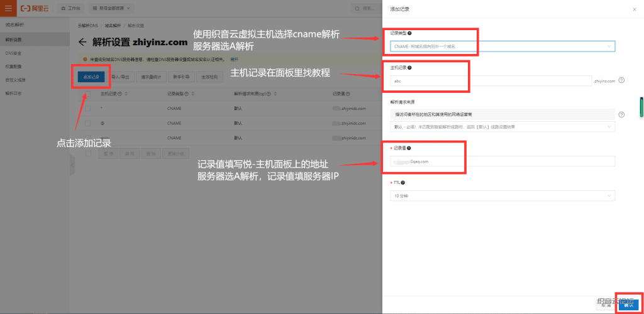Click help icon beside 记录值 label in drawer
This screenshot has width=644, height=314.
pos(409,148)
